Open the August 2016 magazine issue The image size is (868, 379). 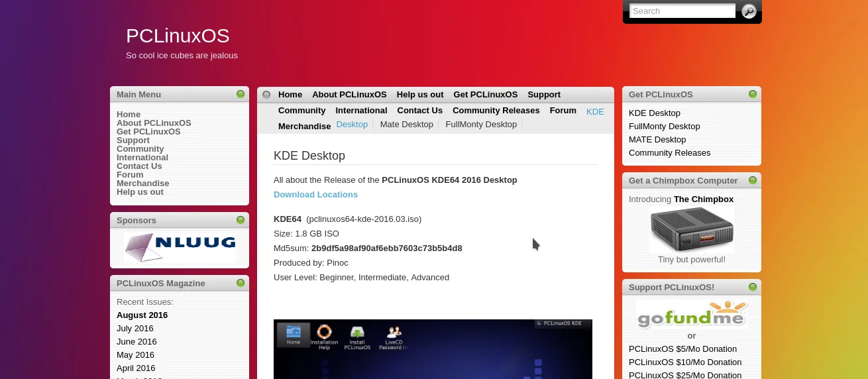142,315
